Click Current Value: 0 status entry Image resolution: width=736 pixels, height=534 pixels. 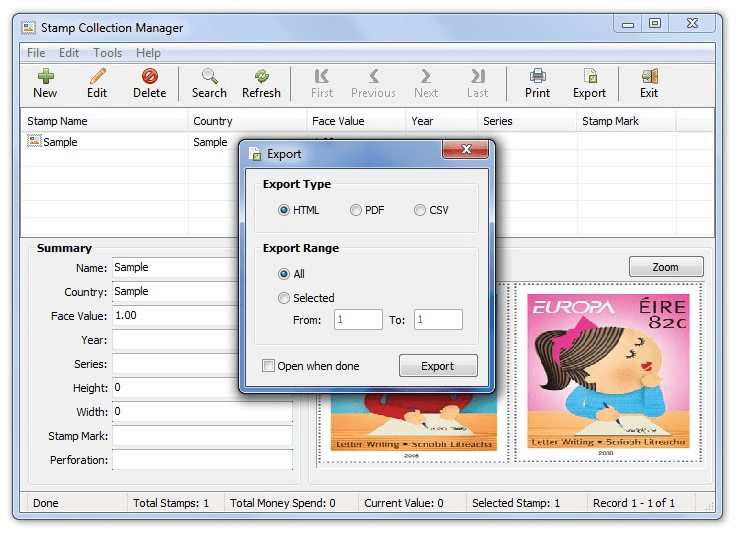404,503
